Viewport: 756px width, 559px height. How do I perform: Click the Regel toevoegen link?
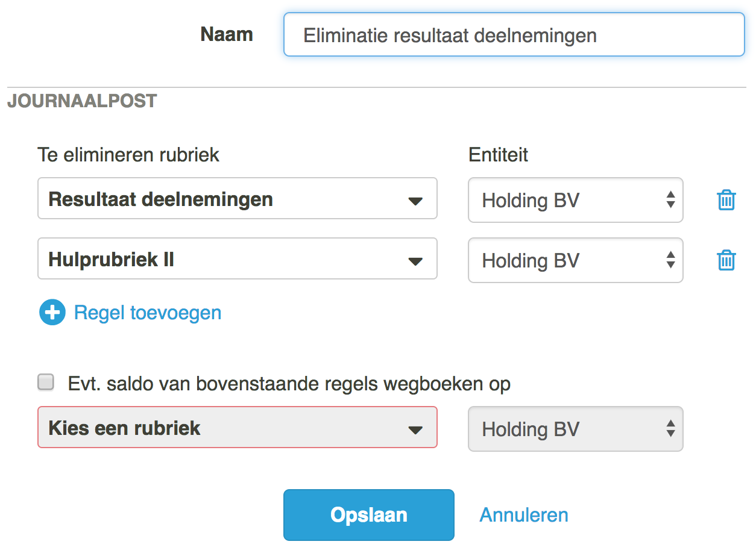point(148,313)
